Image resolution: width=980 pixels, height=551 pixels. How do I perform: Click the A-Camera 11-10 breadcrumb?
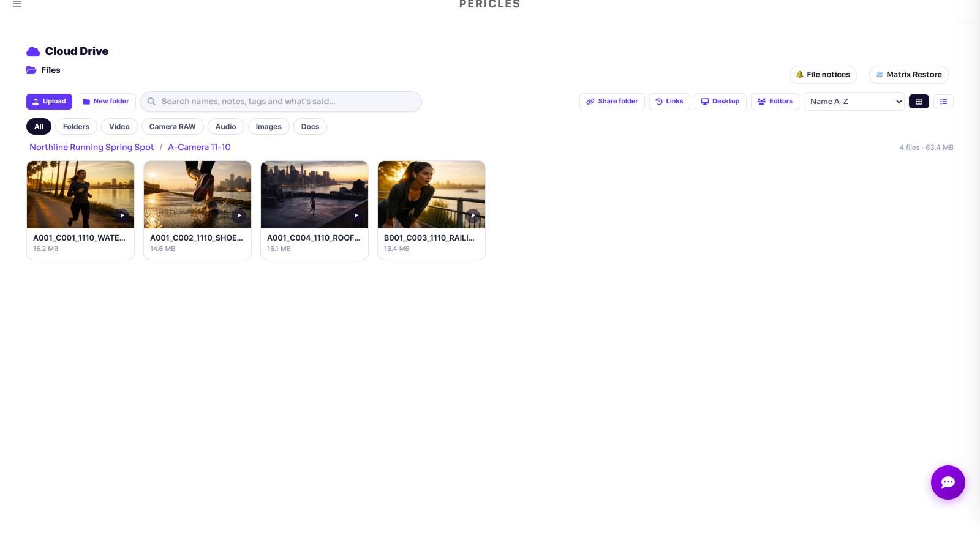tap(199, 148)
